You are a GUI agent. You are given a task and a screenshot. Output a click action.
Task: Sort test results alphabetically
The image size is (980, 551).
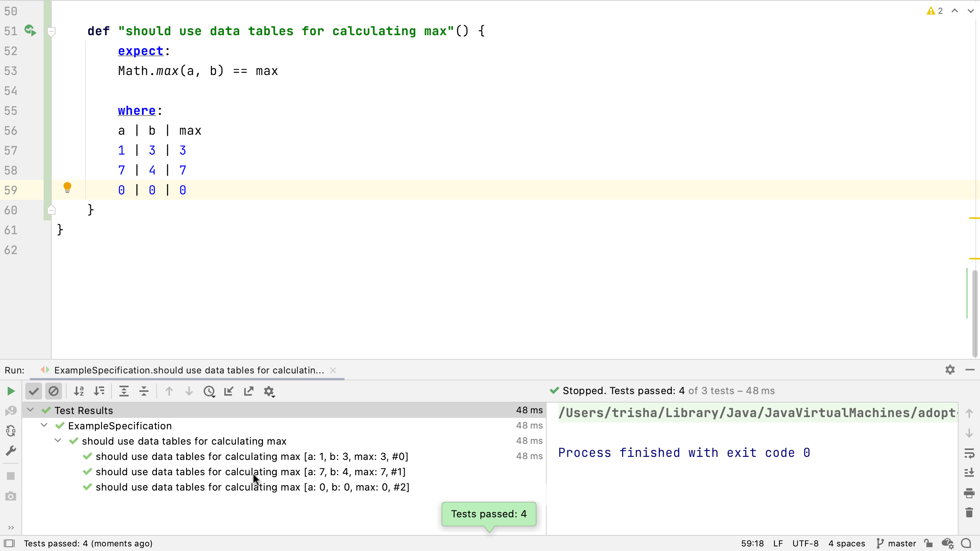click(x=79, y=391)
